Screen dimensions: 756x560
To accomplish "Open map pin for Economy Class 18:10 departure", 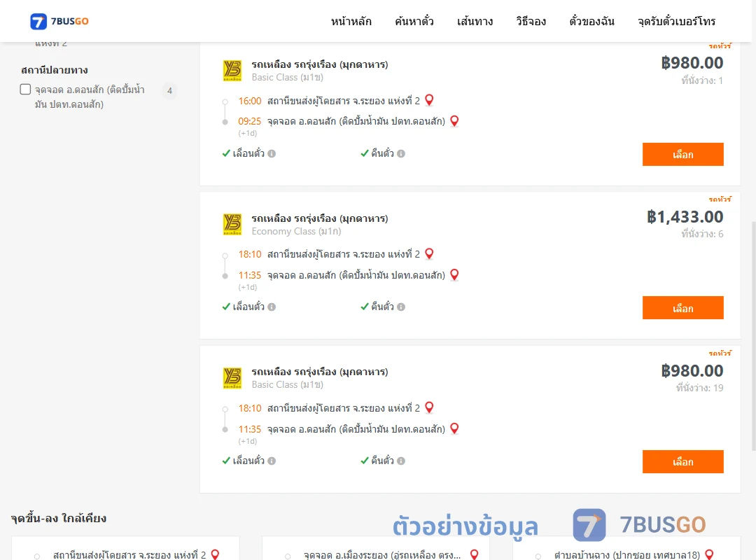I will [x=429, y=253].
